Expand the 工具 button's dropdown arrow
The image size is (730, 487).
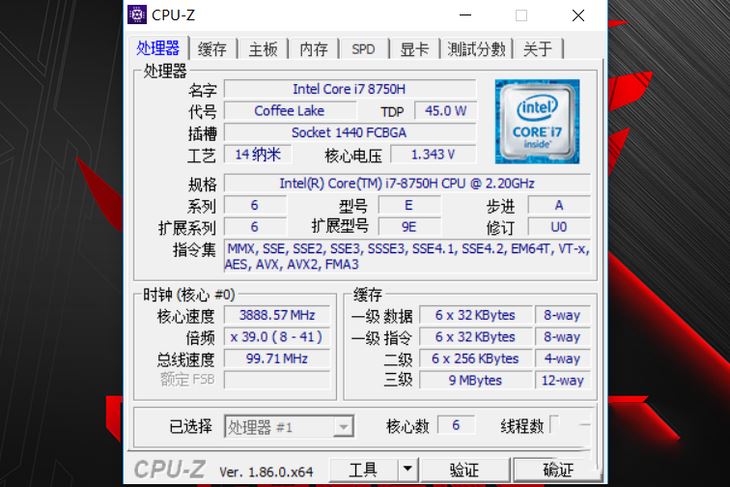click(x=407, y=469)
